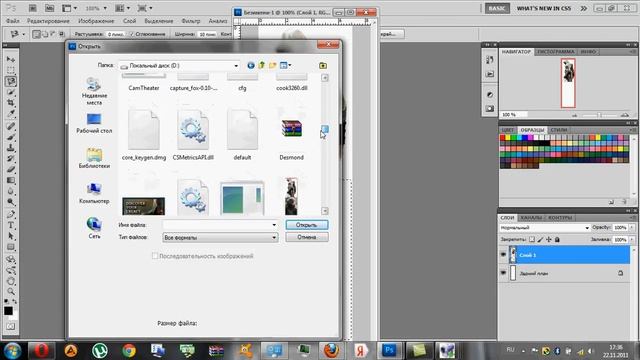Open Компьютер in the dialog sidebar

point(94,193)
